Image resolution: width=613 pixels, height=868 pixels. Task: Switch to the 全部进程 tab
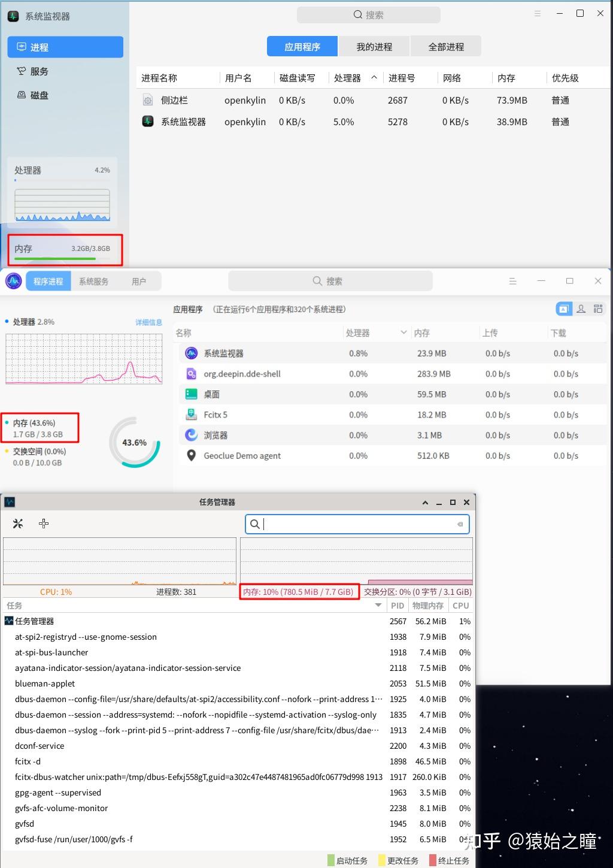445,46
